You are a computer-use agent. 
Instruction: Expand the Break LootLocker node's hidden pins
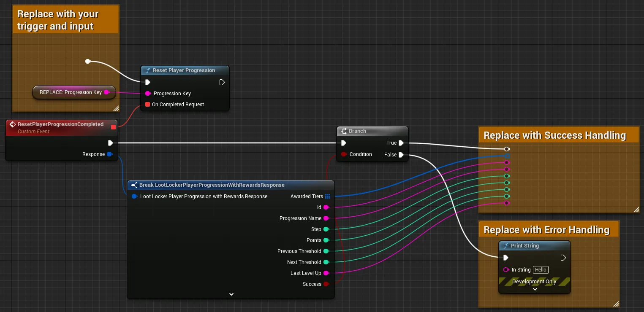pyautogui.click(x=231, y=294)
